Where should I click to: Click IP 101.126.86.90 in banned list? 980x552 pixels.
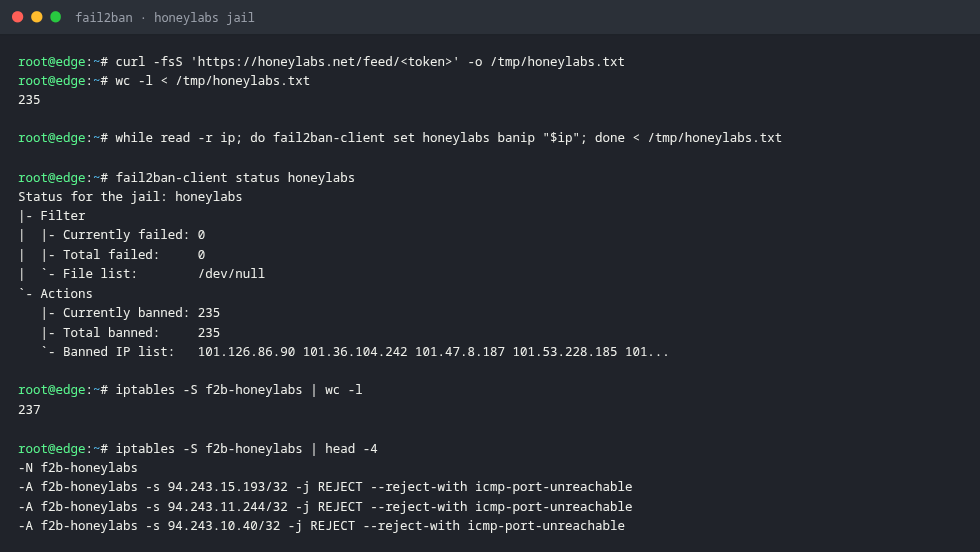(x=246, y=352)
